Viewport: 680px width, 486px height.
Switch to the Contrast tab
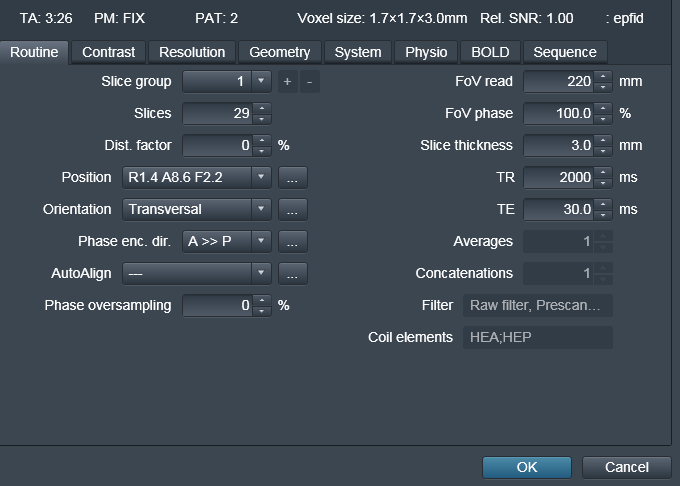[x=109, y=52]
